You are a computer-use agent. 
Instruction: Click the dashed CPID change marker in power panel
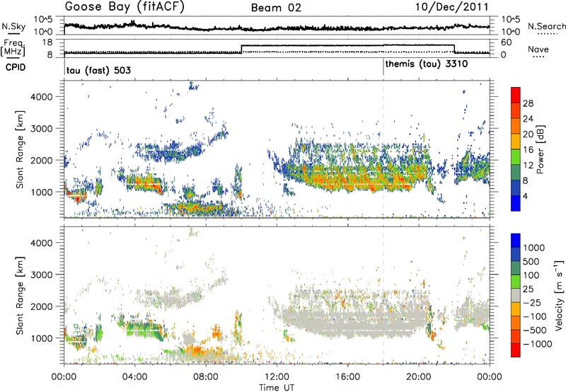[x=383, y=149]
